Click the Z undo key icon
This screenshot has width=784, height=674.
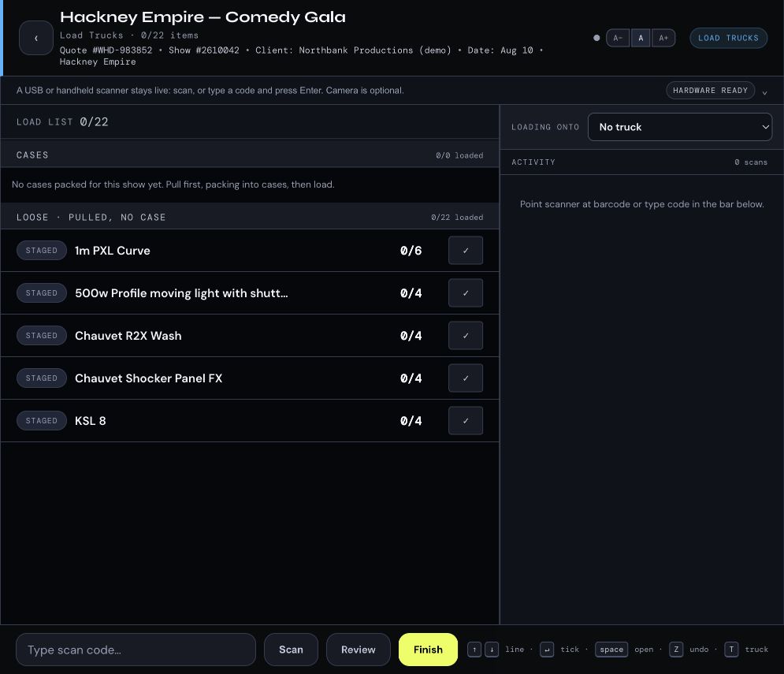click(x=676, y=650)
